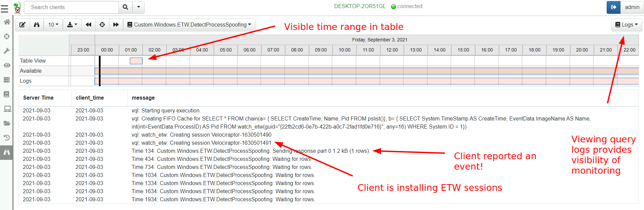Click the 'Time 1934' Waiting for rows message
Viewport: 644px width, 210px height.
point(223,199)
